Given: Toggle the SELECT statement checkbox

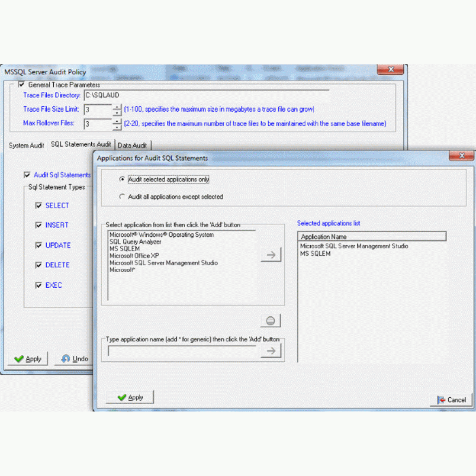Looking at the screenshot, I should pyautogui.click(x=39, y=206).
